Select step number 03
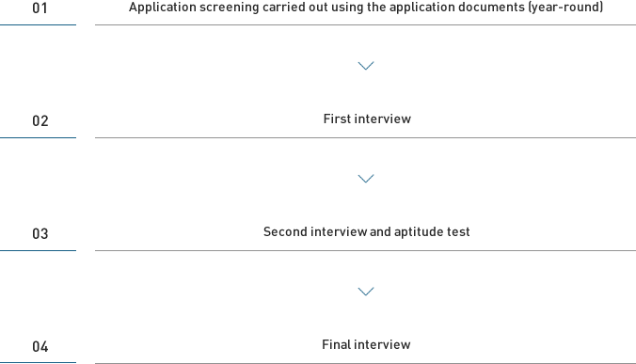Image resolution: width=636 pixels, height=364 pixels. pos(40,234)
